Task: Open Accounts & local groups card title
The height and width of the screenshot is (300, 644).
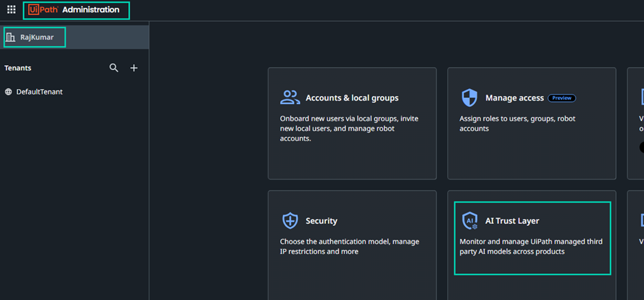Action: [x=352, y=98]
